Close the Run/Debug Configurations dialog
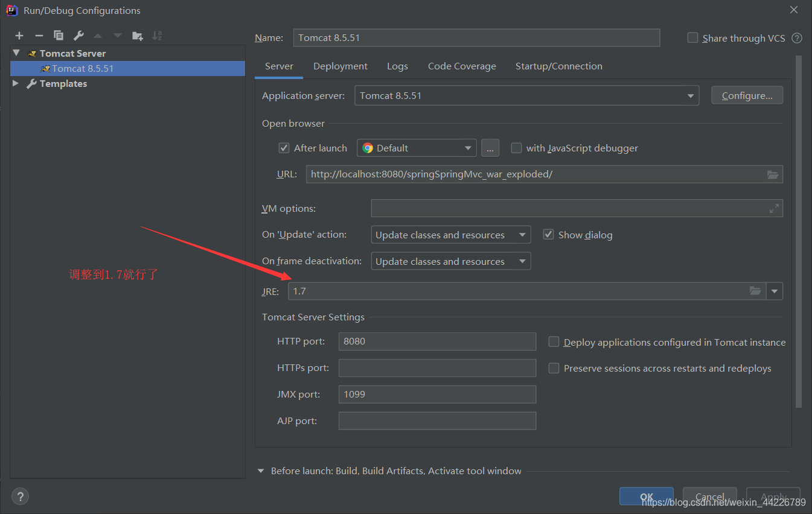Screen dimensions: 812x514 pyautogui.click(x=794, y=10)
